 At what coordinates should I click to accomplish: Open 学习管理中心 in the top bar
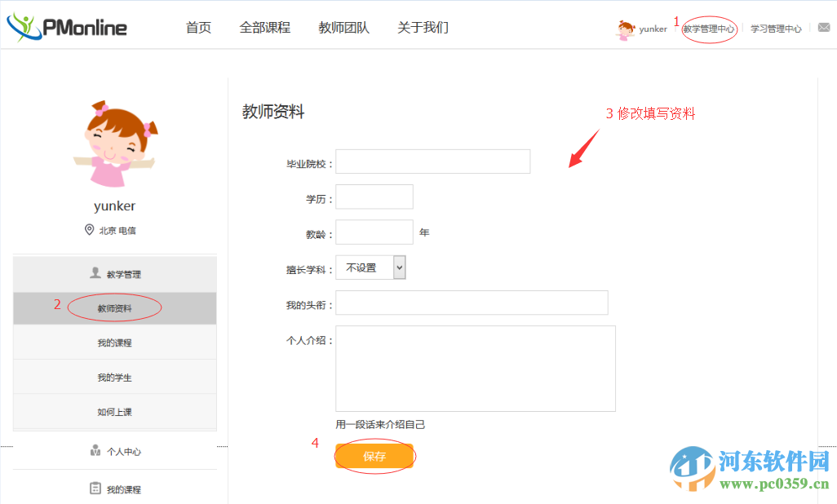pos(775,29)
